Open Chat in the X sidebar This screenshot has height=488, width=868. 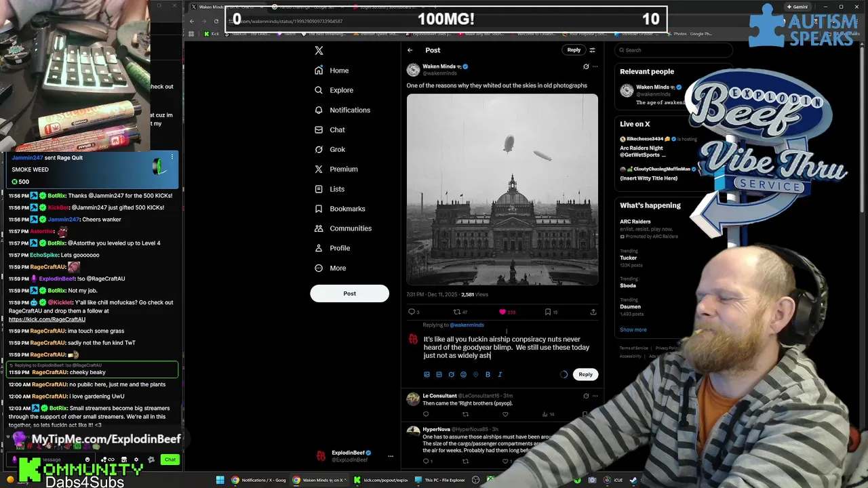pos(330,129)
